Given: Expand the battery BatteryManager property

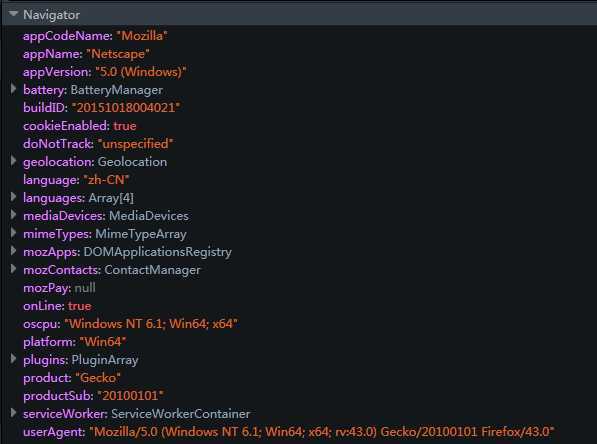Looking at the screenshot, I should (x=13, y=89).
